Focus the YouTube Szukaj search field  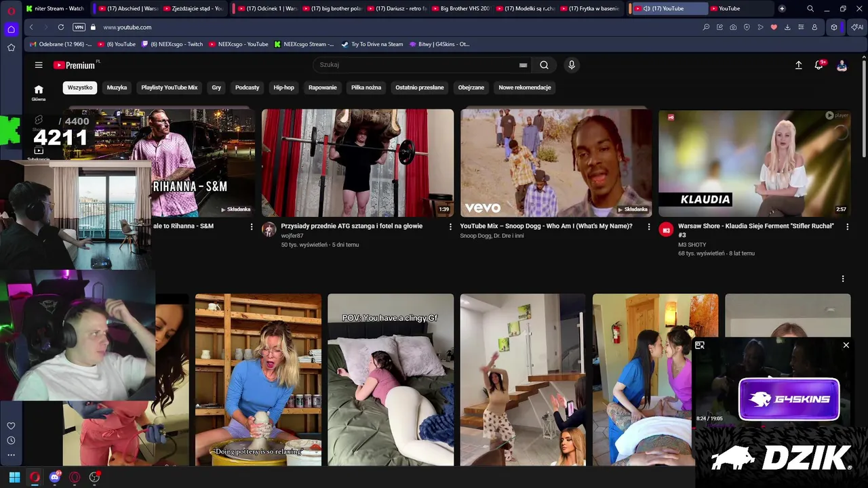417,65
